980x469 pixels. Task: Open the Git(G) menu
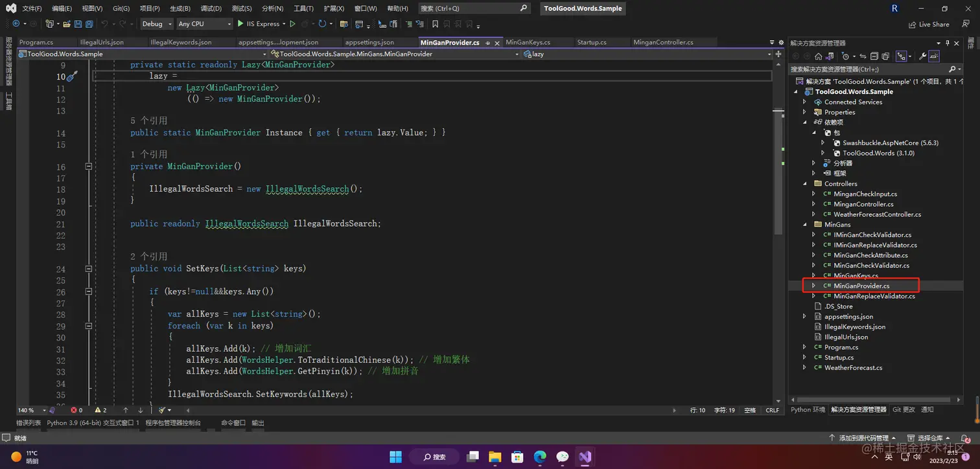point(121,8)
